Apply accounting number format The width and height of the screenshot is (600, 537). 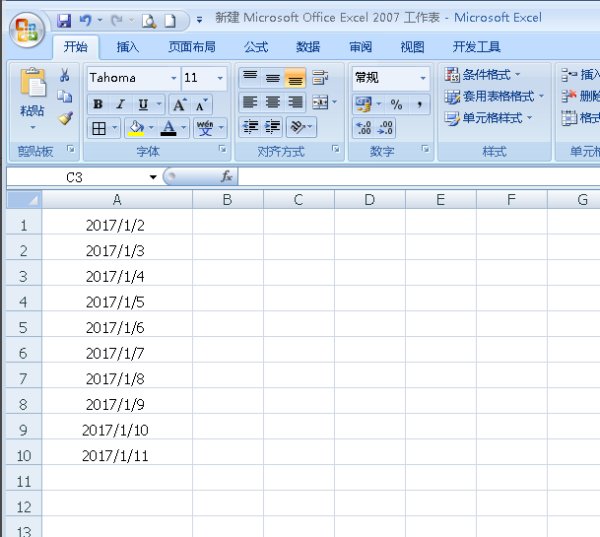pyautogui.click(x=363, y=104)
